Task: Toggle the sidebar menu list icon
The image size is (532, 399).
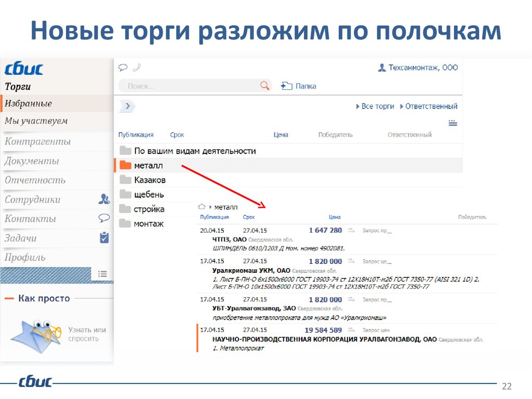Action: [102, 274]
